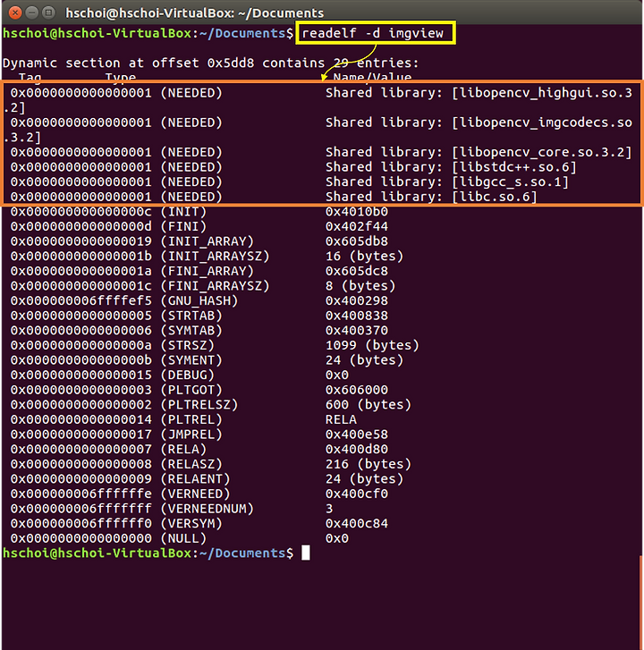Click the (VERNEED) type entry

(x=195, y=494)
